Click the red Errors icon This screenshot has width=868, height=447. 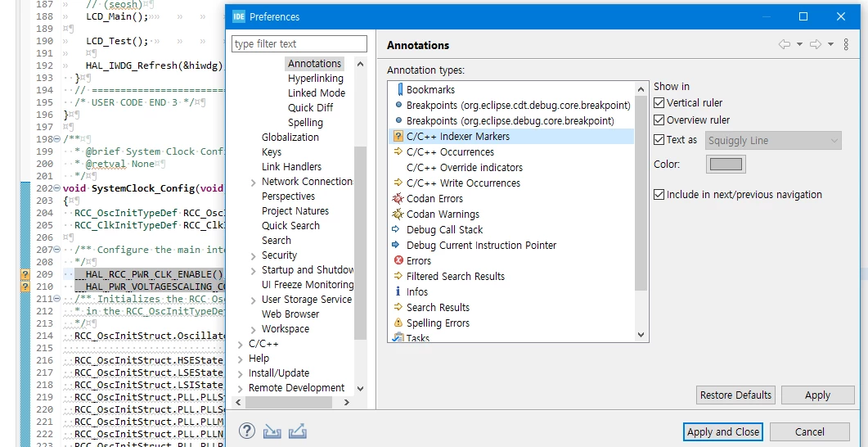398,260
